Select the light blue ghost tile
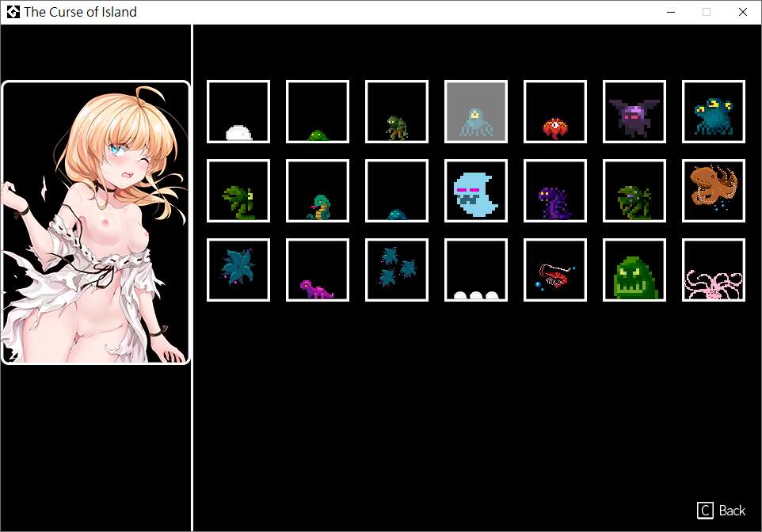The width and height of the screenshot is (762, 532). (476, 191)
